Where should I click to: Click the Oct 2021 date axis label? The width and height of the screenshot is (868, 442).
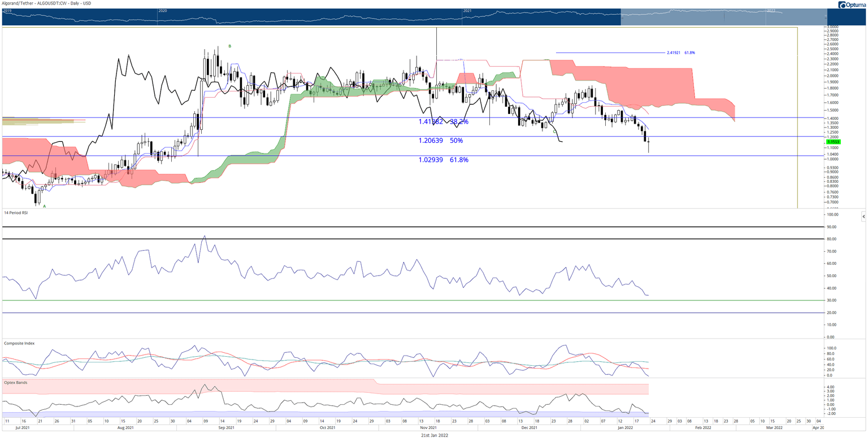[327, 428]
